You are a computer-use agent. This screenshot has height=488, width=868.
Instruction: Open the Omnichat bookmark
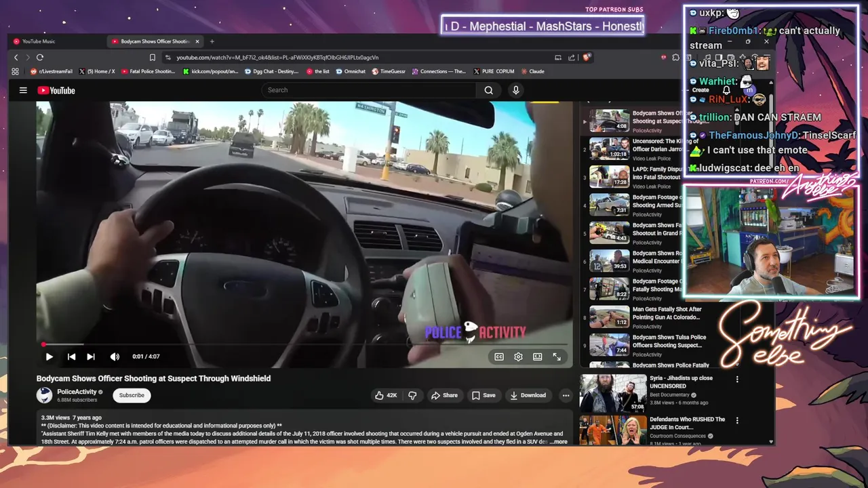(x=351, y=71)
